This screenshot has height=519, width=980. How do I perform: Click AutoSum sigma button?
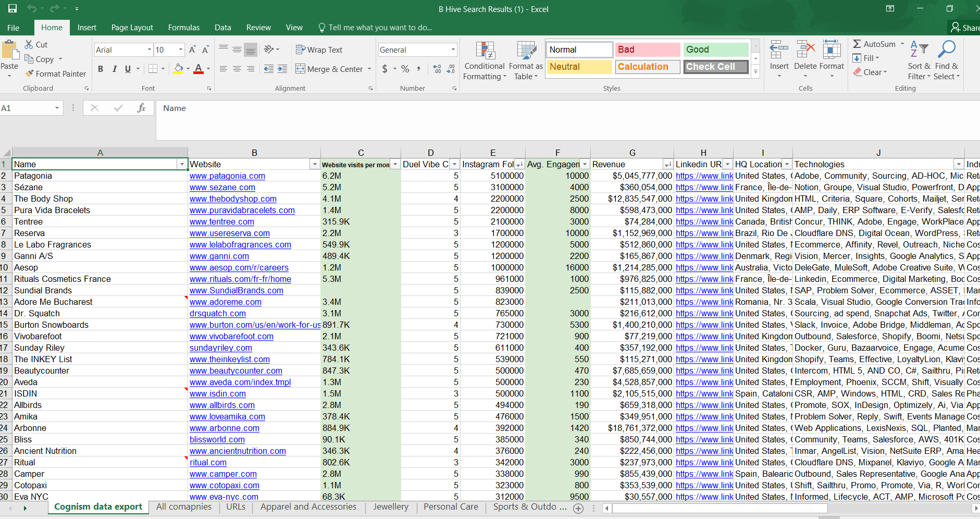(874, 44)
